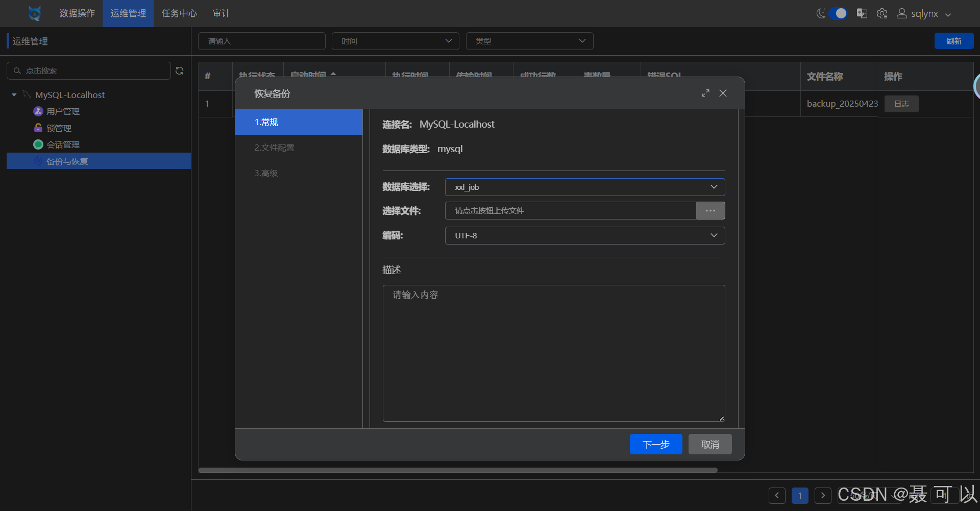
Task: Click the 下一步 button
Action: coord(656,444)
